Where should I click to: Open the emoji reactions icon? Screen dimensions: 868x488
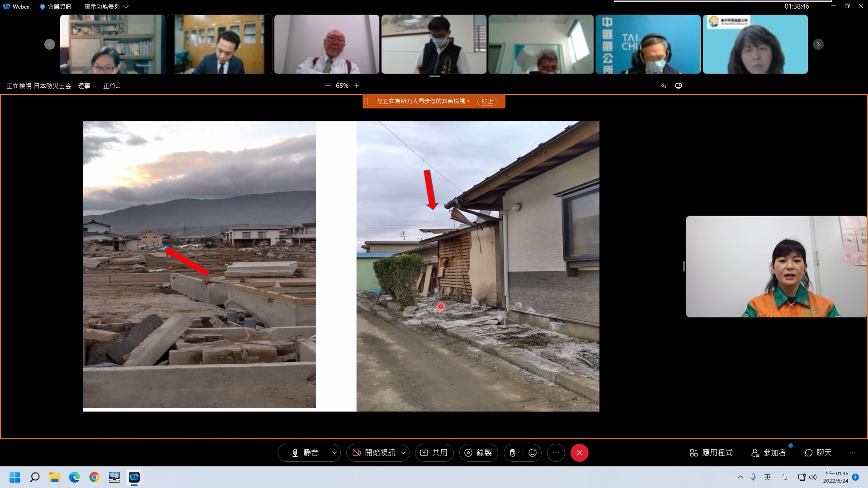point(533,453)
